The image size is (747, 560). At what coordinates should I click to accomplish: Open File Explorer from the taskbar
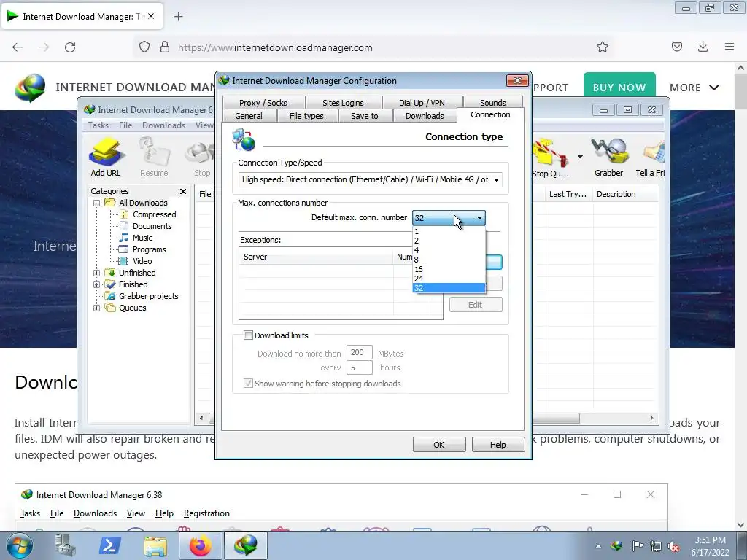click(155, 545)
